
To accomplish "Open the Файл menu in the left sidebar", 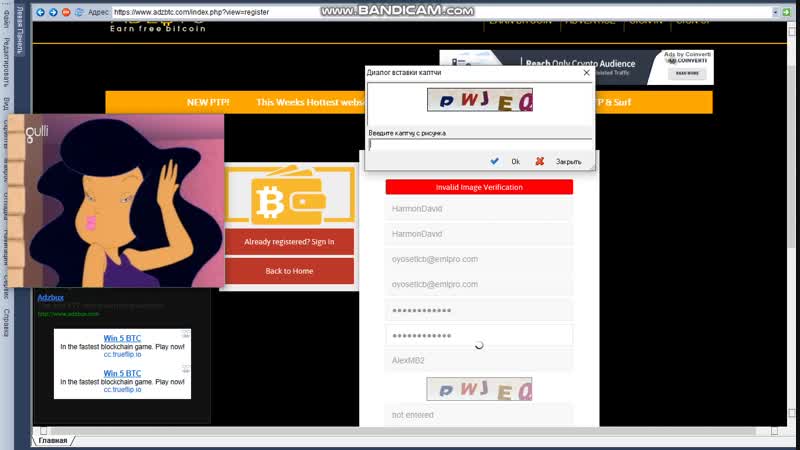I will (7, 18).
